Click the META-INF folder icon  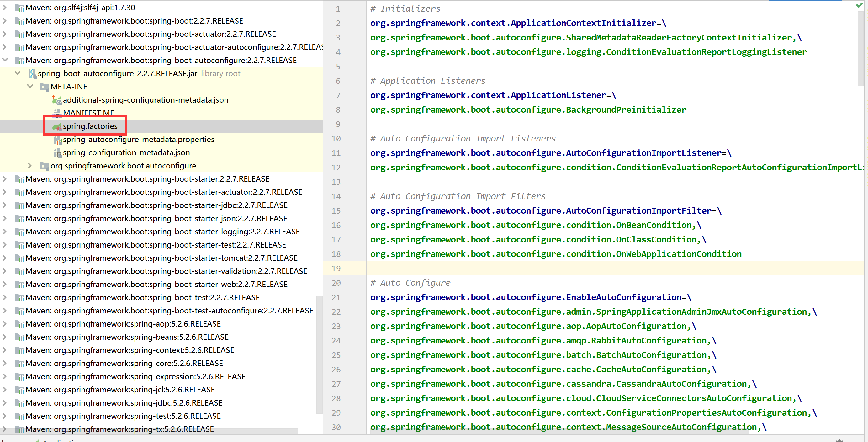tap(44, 87)
